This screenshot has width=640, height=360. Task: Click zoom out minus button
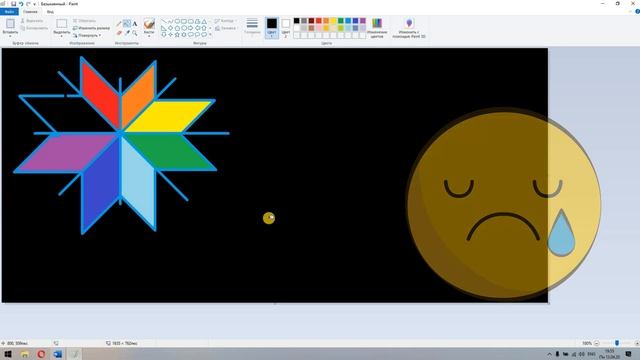click(597, 343)
